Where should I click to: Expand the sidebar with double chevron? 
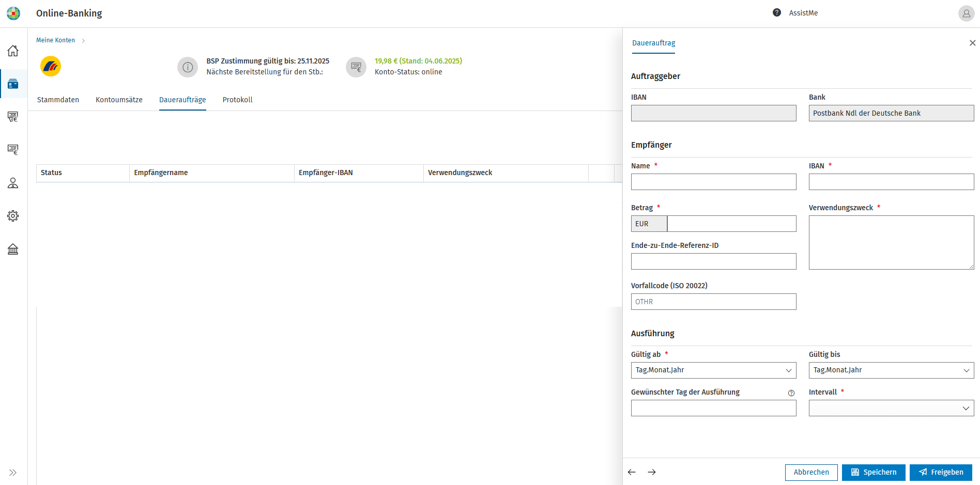(x=13, y=473)
